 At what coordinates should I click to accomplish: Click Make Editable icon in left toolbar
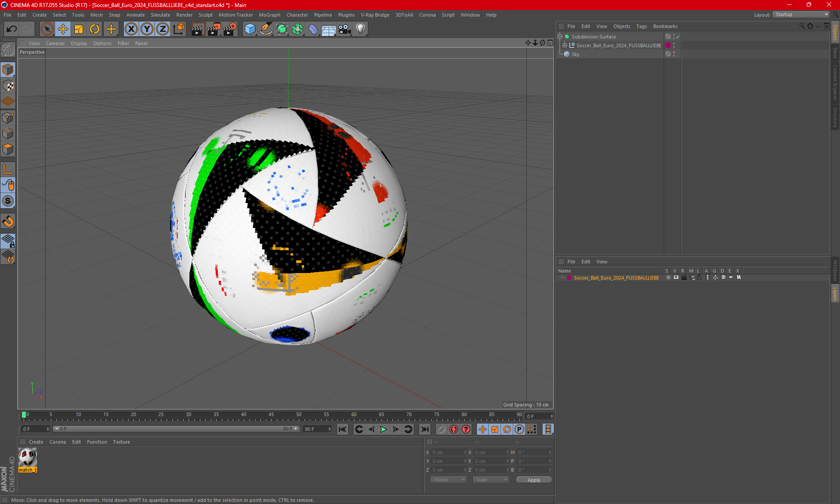pos(8,50)
